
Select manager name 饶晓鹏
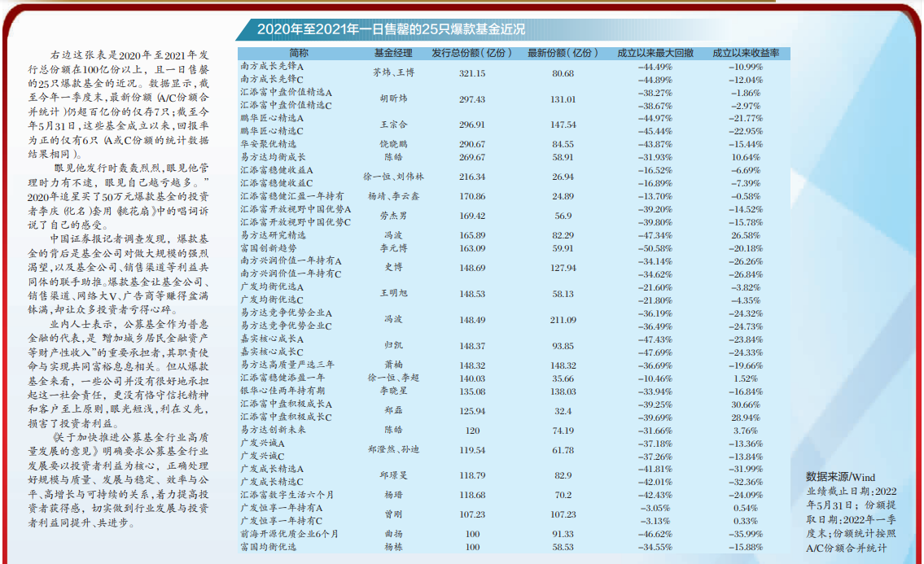393,144
